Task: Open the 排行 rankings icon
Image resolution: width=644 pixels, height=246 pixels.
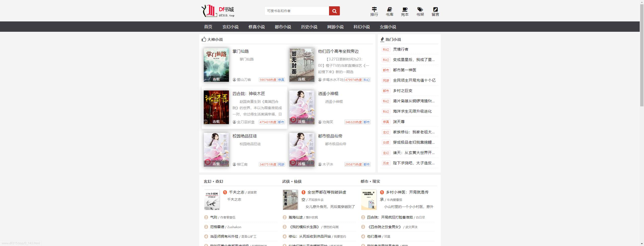Action: coord(374,12)
